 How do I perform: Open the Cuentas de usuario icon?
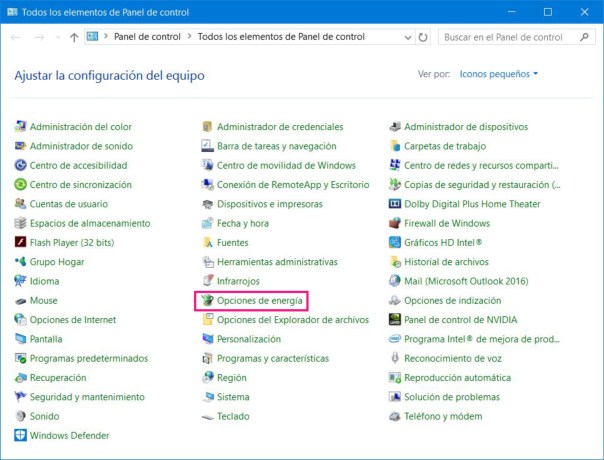pos(20,203)
